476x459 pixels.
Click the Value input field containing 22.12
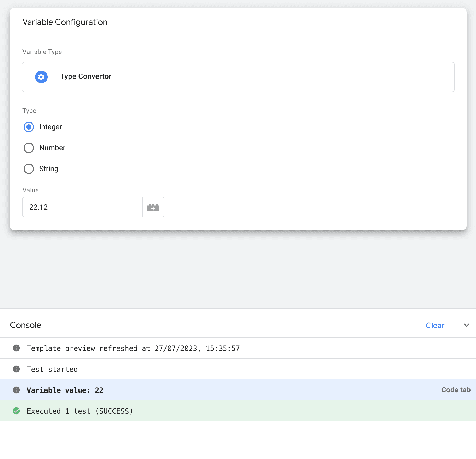(83, 207)
